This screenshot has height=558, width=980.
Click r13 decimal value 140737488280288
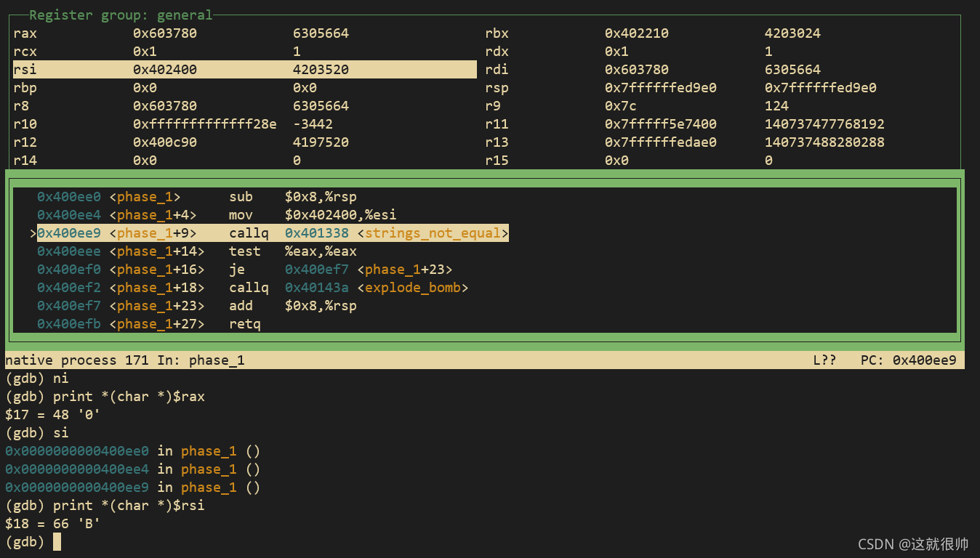[824, 142]
